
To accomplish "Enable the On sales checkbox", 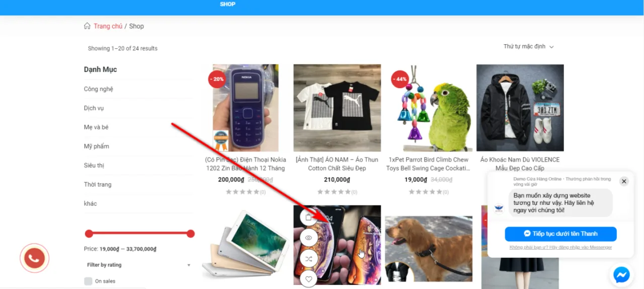I will tap(89, 281).
